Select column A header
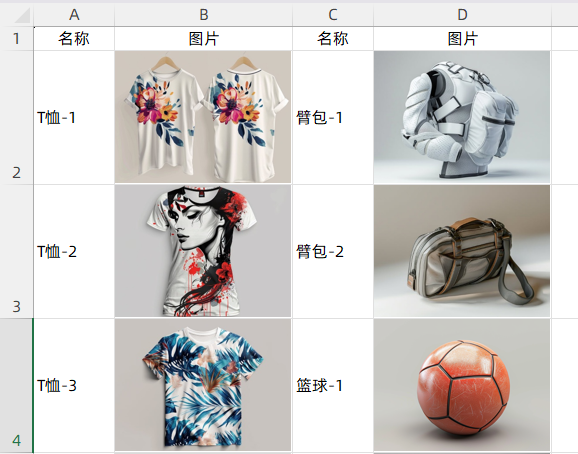Image resolution: width=578 pixels, height=454 pixels. (74, 15)
